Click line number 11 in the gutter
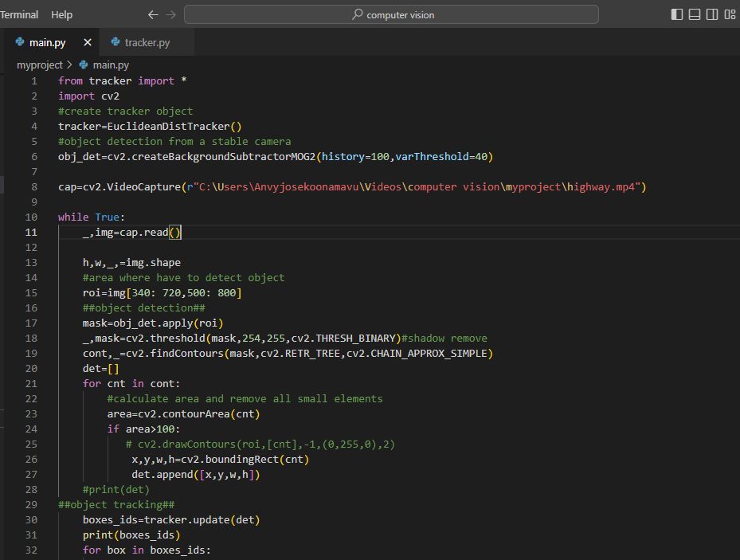Screen dimensions: 740x560 pos(31,232)
